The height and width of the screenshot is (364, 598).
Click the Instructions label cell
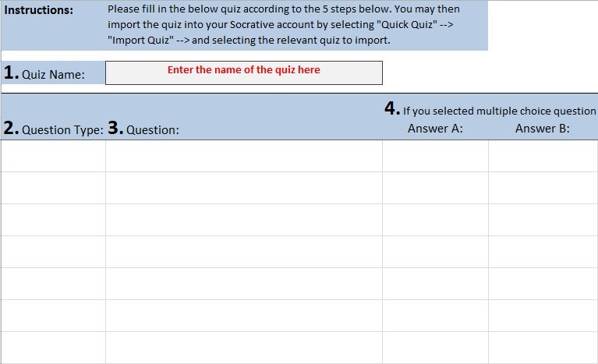(38, 10)
